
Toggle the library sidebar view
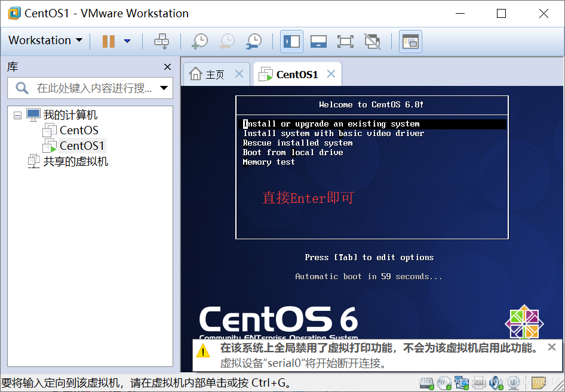point(291,41)
